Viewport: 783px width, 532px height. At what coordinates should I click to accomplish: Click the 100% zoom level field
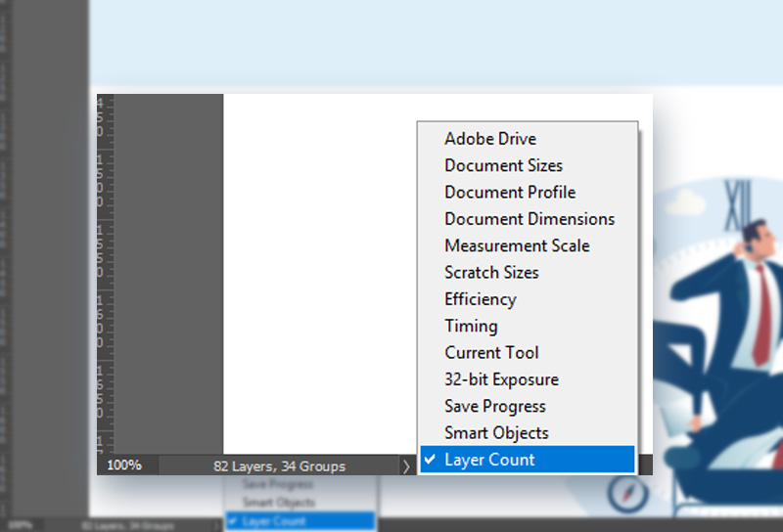click(x=125, y=465)
